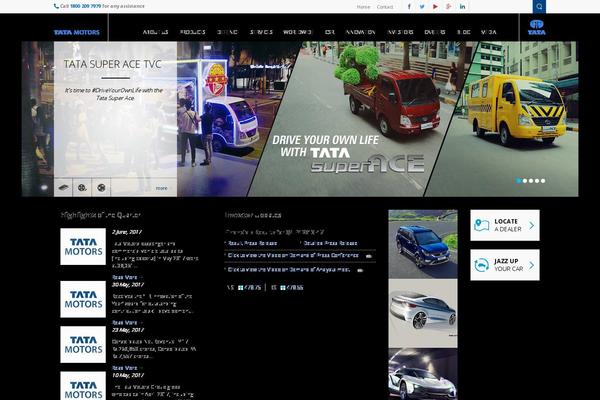Click the more link in TVC panel
The image size is (600, 400).
coord(161,188)
